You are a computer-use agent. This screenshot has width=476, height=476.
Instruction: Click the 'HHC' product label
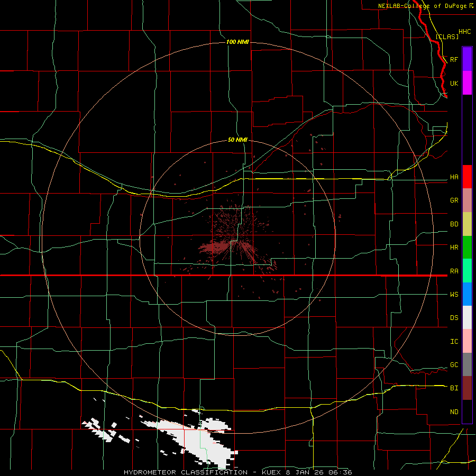[464, 32]
